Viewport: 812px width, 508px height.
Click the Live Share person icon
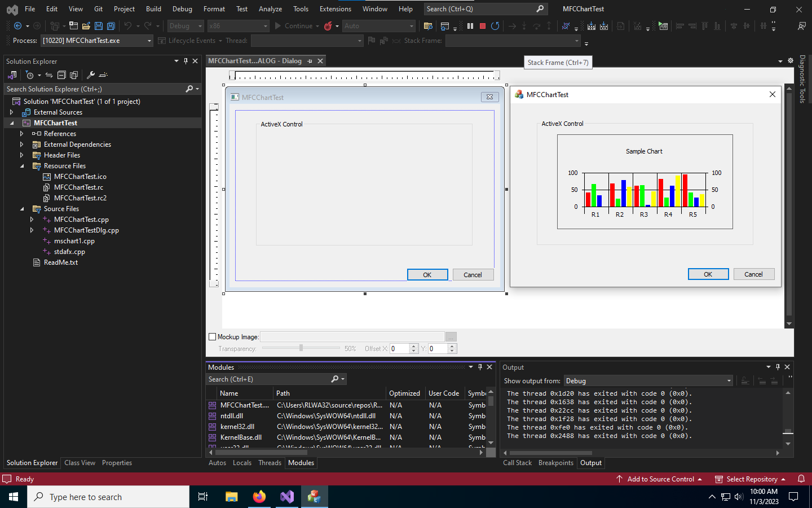(801, 26)
